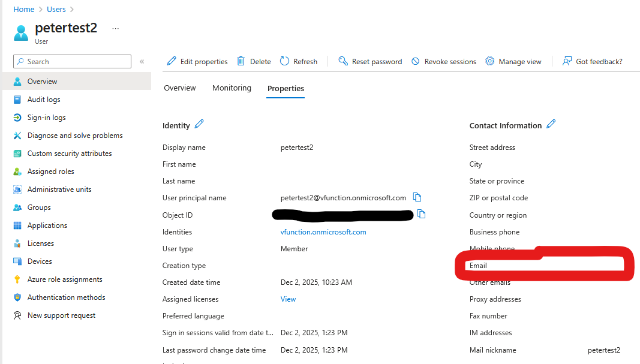The height and width of the screenshot is (364, 640).
Task: Collapse the sidebar with the chevron button
Action: click(142, 61)
